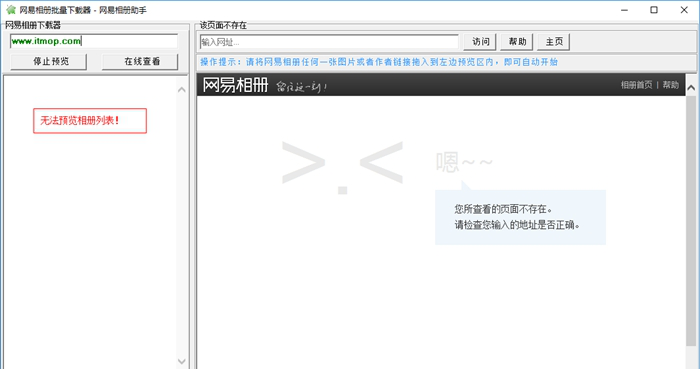This screenshot has height=383, width=700.
Task: Click the 该页面不存在 group label
Action: click(x=223, y=25)
